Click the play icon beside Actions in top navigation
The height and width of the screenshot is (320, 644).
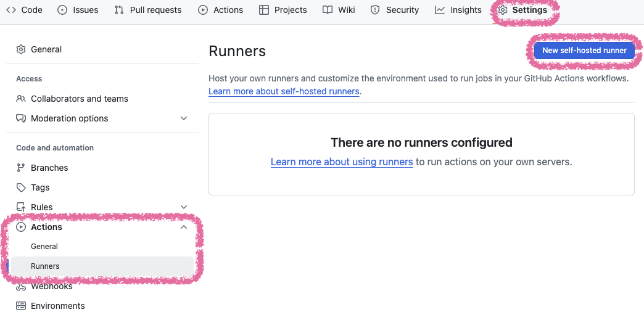point(203,10)
